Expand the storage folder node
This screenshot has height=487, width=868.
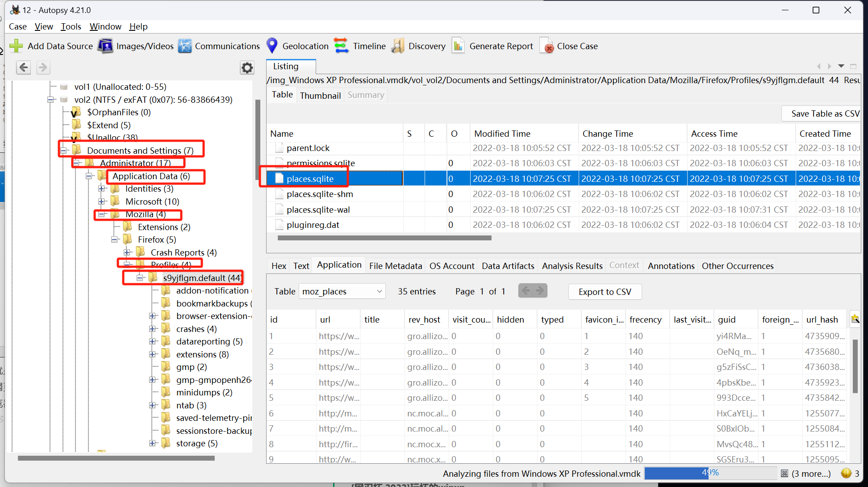[153, 443]
